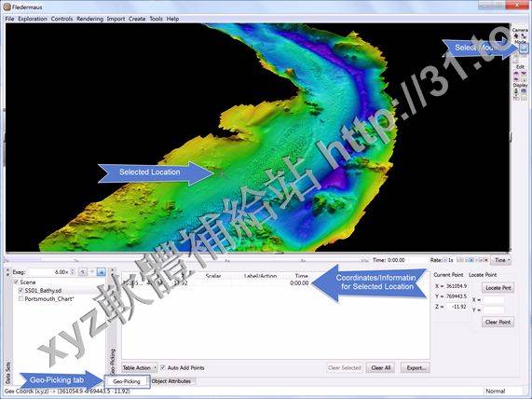This screenshot has width=532, height=399.
Task: Activate the Select Mode icon in Mode toolbar
Action: [524, 48]
